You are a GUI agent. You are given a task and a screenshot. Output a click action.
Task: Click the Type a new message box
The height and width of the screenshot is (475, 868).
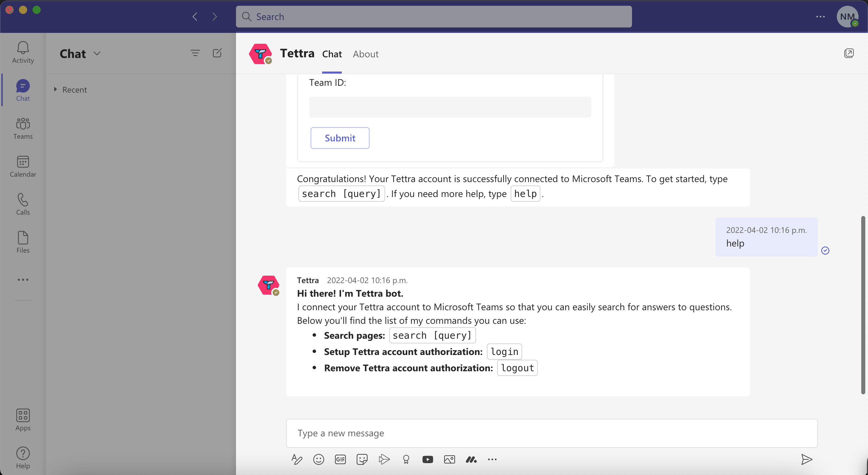click(552, 433)
